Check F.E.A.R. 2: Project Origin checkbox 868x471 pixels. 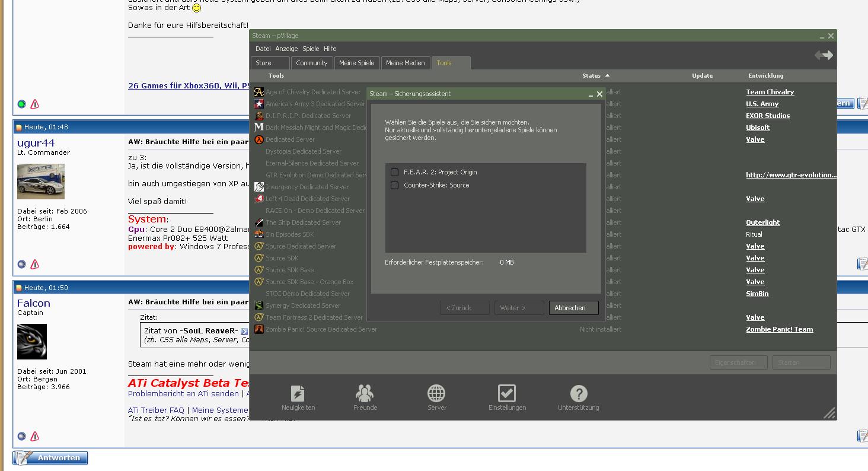click(x=394, y=172)
